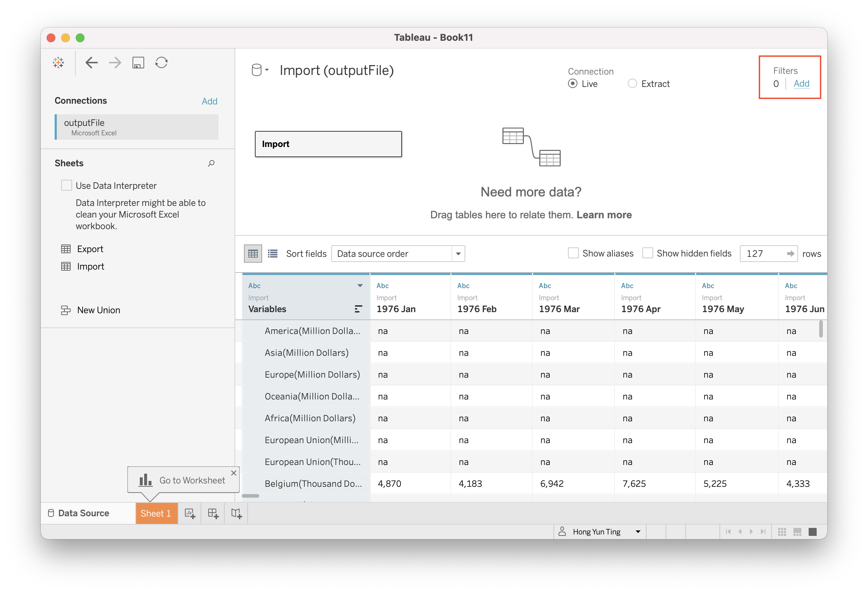Expand the data source cylinder dropdown
Viewport: 868px width, 593px height.
click(260, 70)
